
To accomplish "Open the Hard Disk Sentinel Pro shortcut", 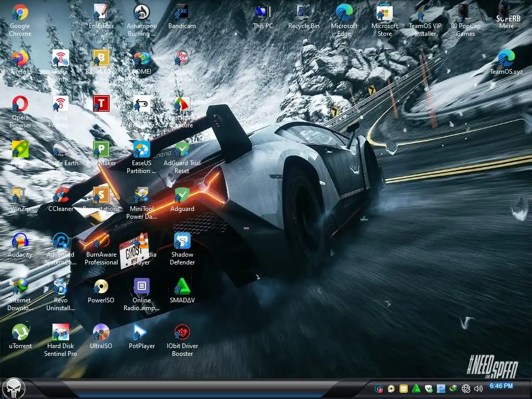I will click(60, 332).
